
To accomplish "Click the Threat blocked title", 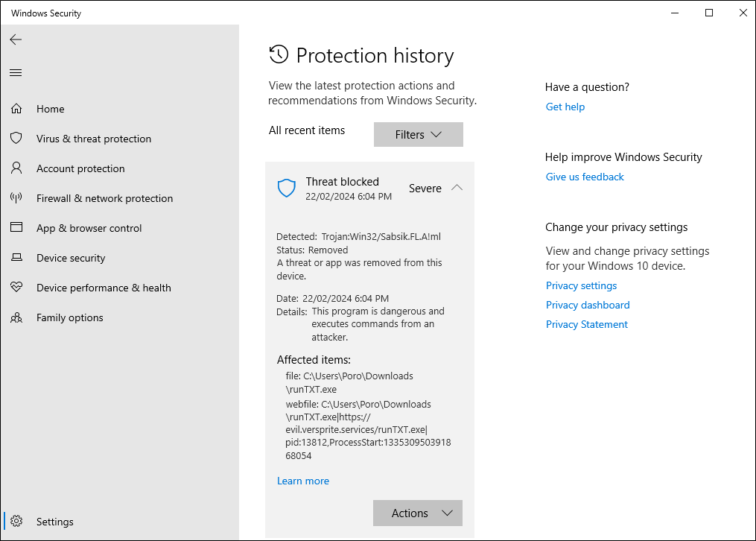I will click(343, 182).
